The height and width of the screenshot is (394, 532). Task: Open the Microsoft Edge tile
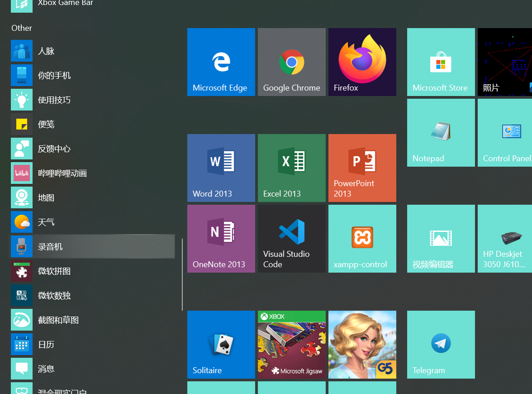tap(221, 62)
